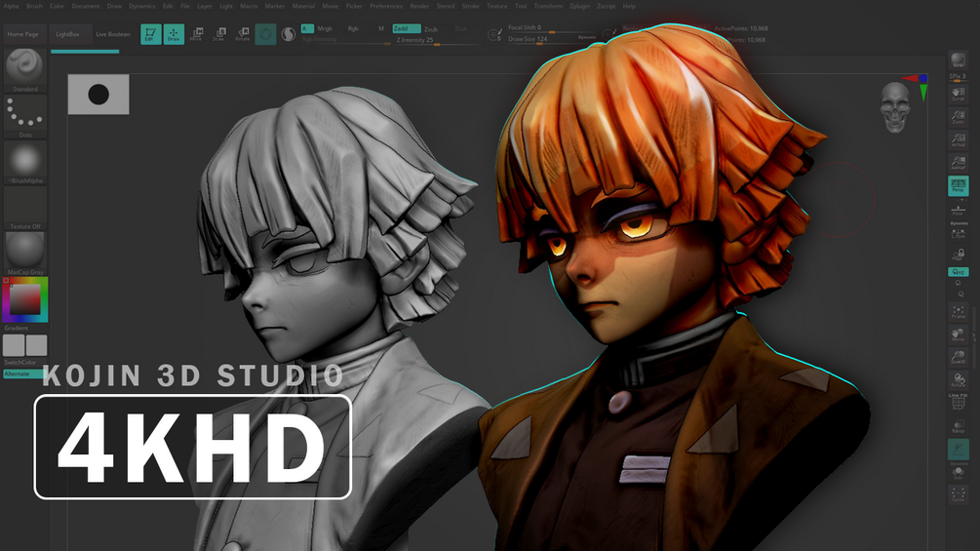Toggle L.Sym local symmetry icon
Image resolution: width=980 pixels, height=551 pixels.
click(x=959, y=232)
